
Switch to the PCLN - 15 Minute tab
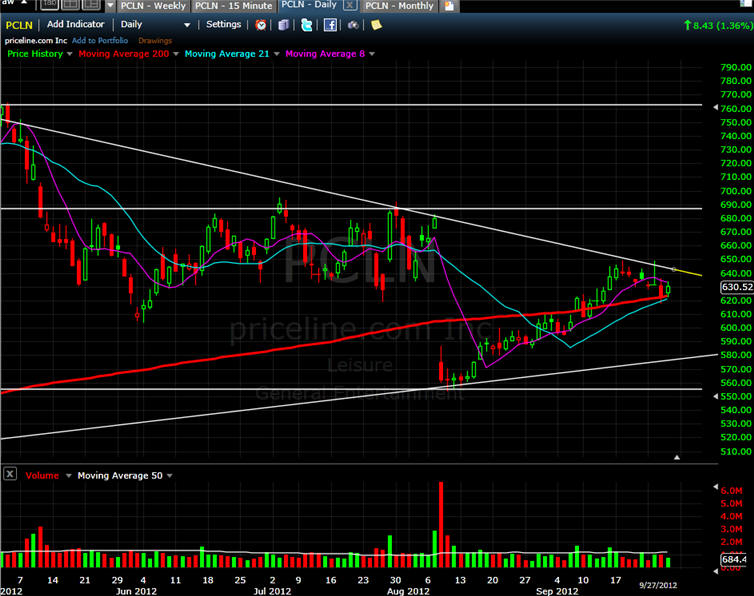(231, 6)
